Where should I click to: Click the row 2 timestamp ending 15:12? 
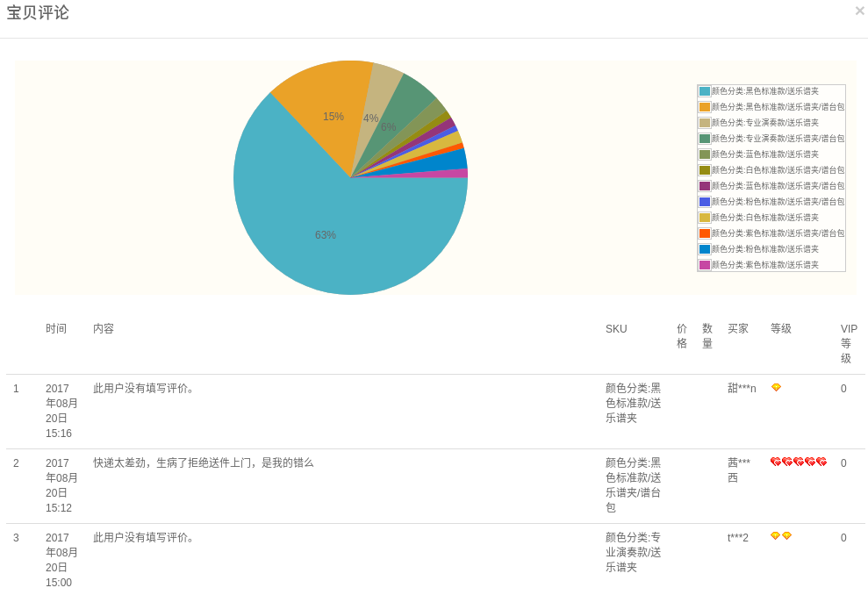tap(61, 485)
